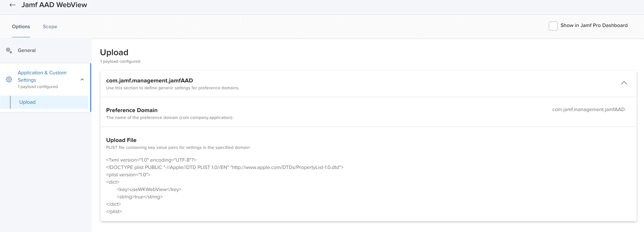Click the opening <dict> tag line
The image size is (644, 232).
point(112,182)
